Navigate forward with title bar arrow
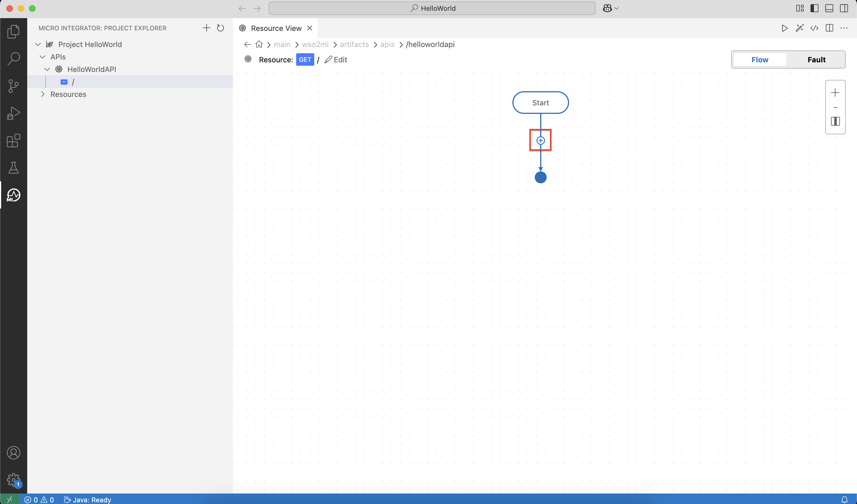This screenshot has height=504, width=857. [257, 8]
